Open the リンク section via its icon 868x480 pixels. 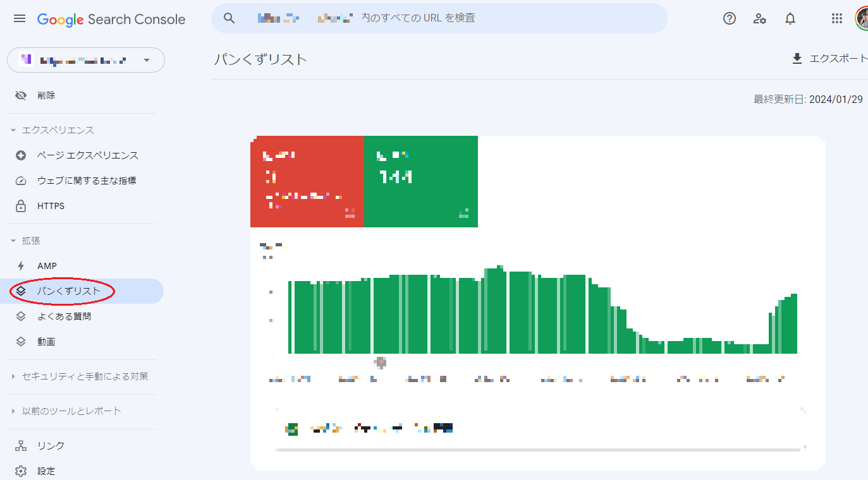pyautogui.click(x=20, y=445)
